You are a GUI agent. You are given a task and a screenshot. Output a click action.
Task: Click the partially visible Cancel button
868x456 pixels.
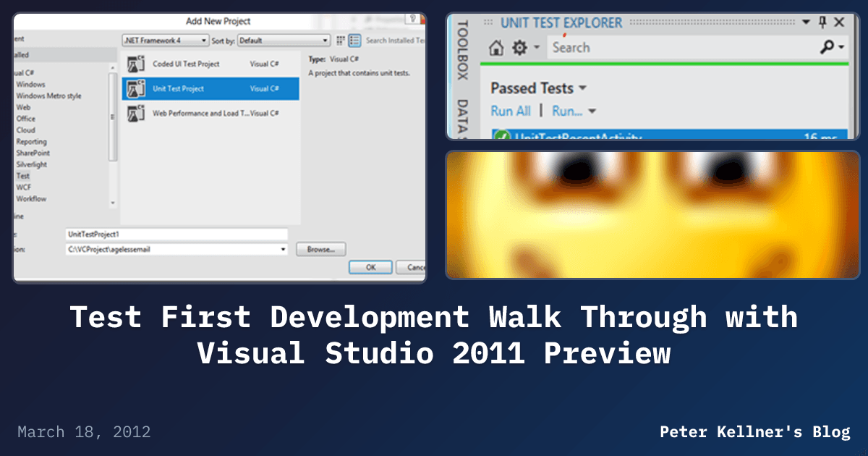[412, 267]
